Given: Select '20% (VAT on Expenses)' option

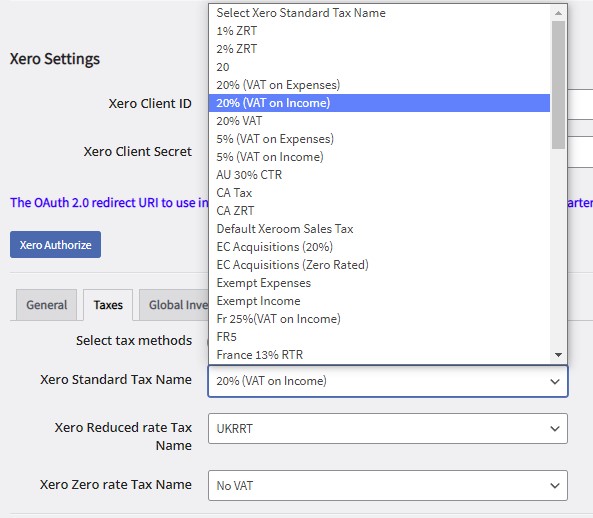Looking at the screenshot, I should click(x=379, y=85).
